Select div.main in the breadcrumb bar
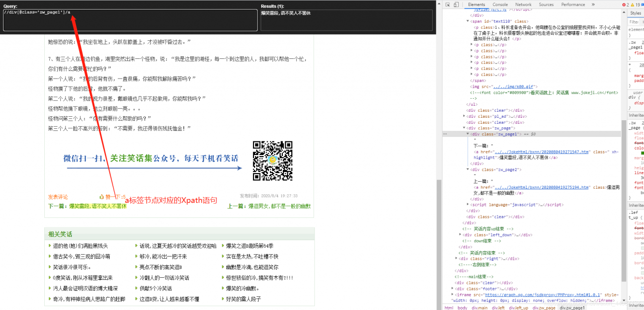Screen dimensions: 644x310 point(480,307)
